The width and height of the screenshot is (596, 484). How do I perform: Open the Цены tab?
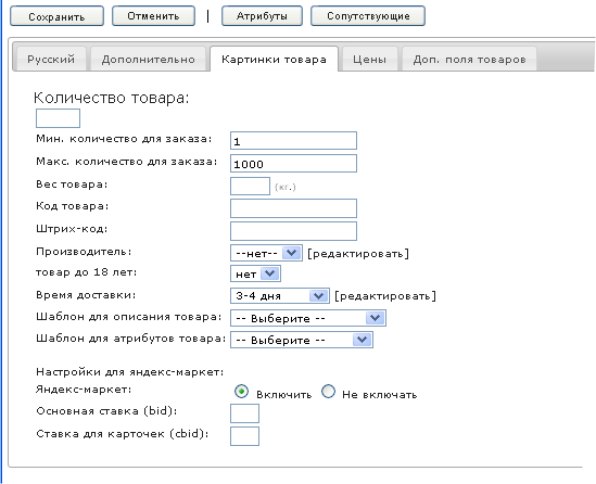pos(369,59)
